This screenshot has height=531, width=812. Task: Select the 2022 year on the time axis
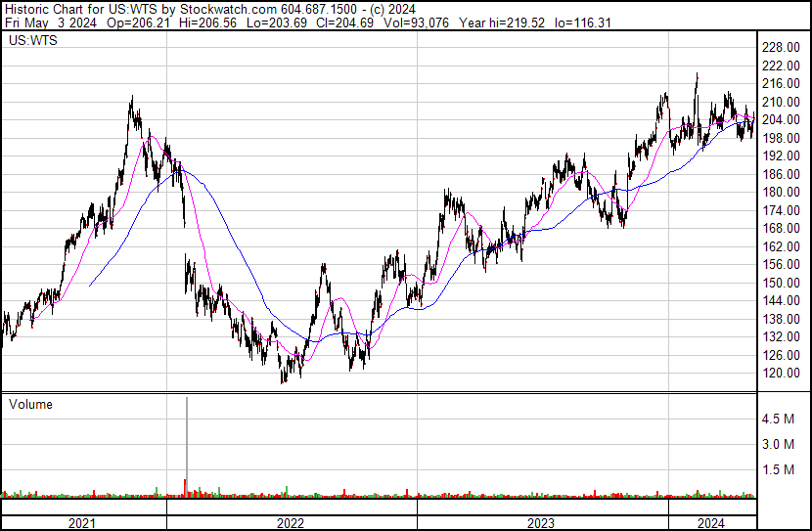point(291,523)
